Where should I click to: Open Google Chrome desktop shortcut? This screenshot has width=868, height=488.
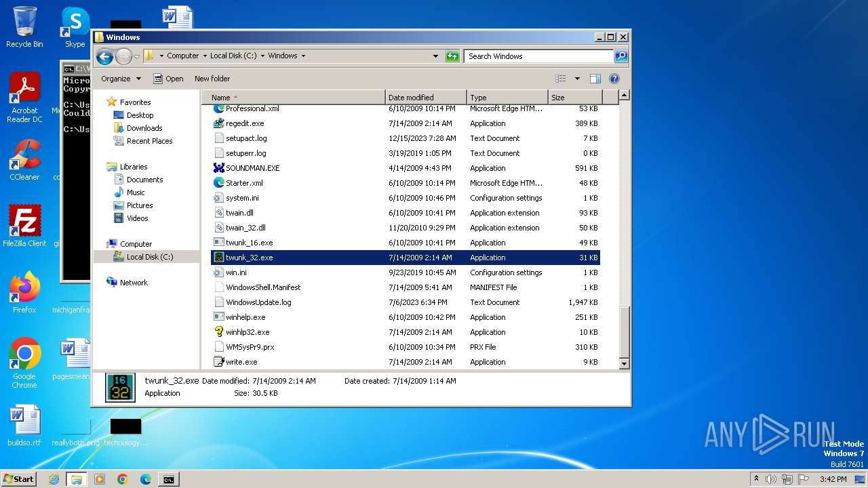pos(24,363)
